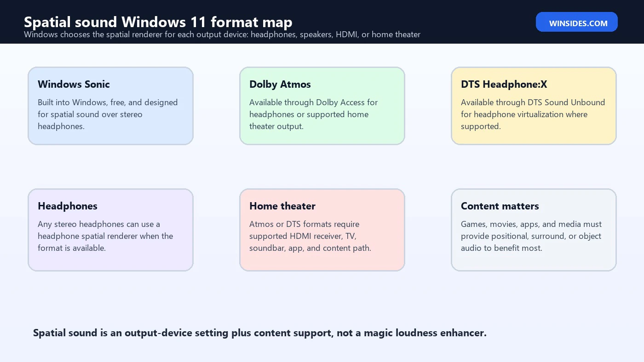Image resolution: width=644 pixels, height=362 pixels.
Task: Select the Content matters card heading
Action: point(500,206)
